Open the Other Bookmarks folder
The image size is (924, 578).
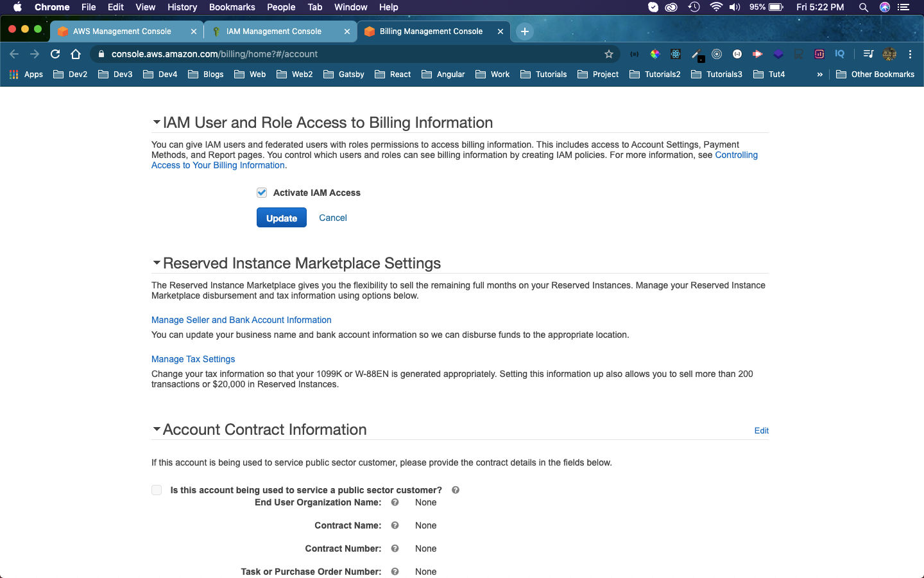(x=875, y=74)
